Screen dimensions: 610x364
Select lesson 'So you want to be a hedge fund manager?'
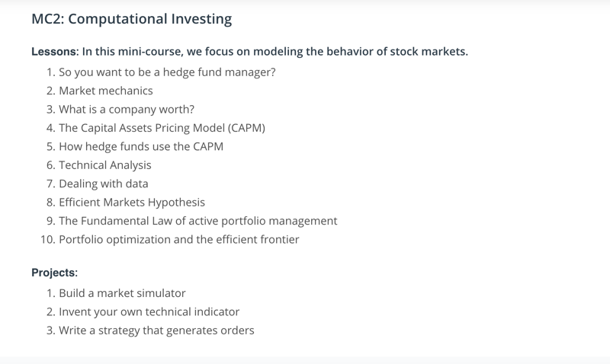click(x=167, y=72)
